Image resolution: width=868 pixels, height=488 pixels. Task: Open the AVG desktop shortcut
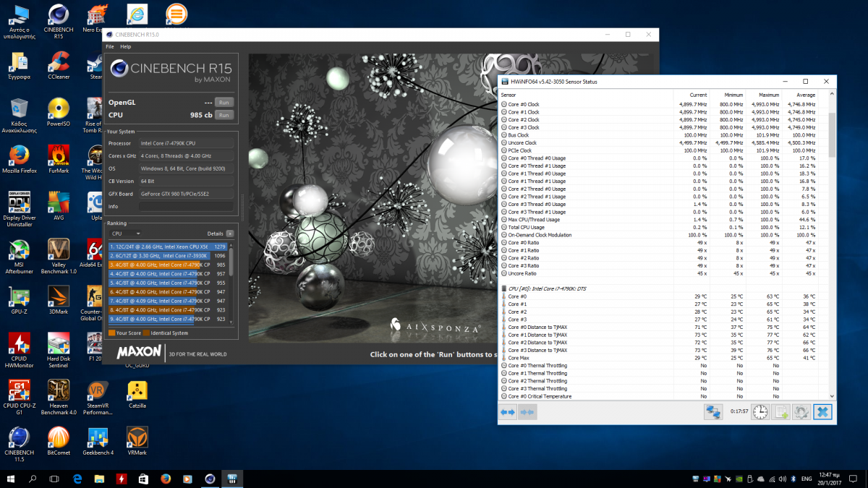pyautogui.click(x=58, y=205)
